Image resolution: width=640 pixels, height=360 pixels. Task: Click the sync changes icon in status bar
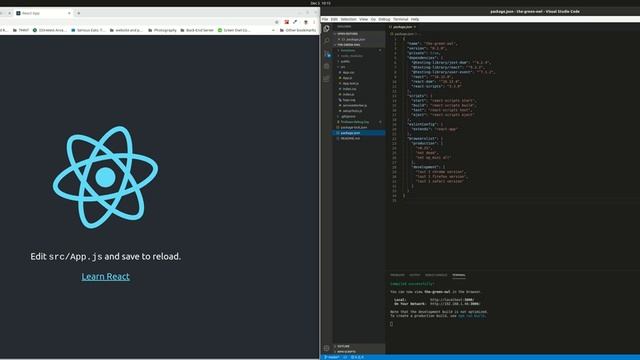tap(345, 357)
